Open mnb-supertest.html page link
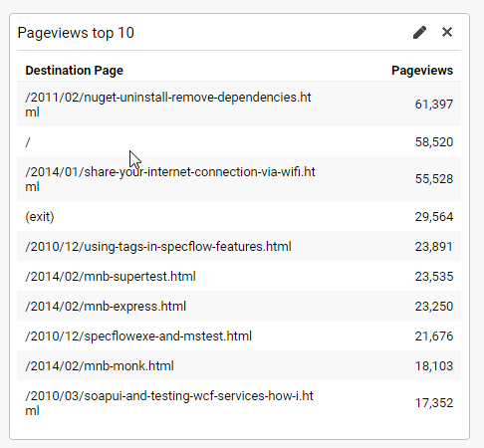The width and height of the screenshot is (484, 448). click(111, 277)
